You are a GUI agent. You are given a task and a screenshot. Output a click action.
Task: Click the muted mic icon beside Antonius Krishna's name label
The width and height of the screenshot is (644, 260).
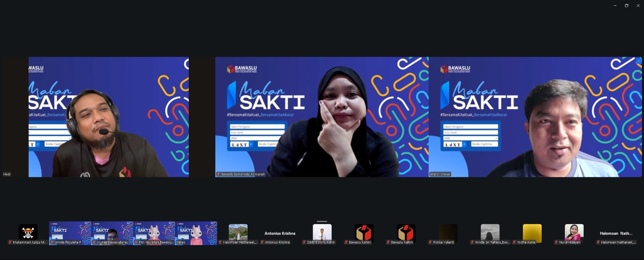point(262,242)
